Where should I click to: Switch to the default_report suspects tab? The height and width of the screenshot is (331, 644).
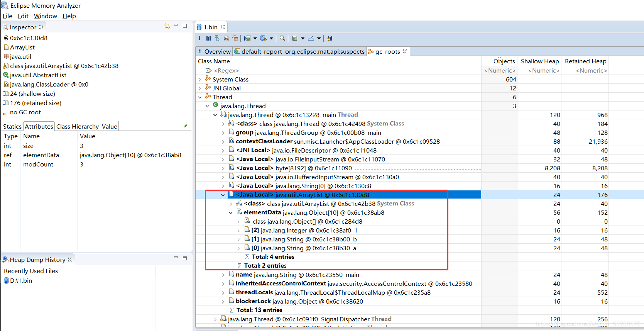click(299, 51)
